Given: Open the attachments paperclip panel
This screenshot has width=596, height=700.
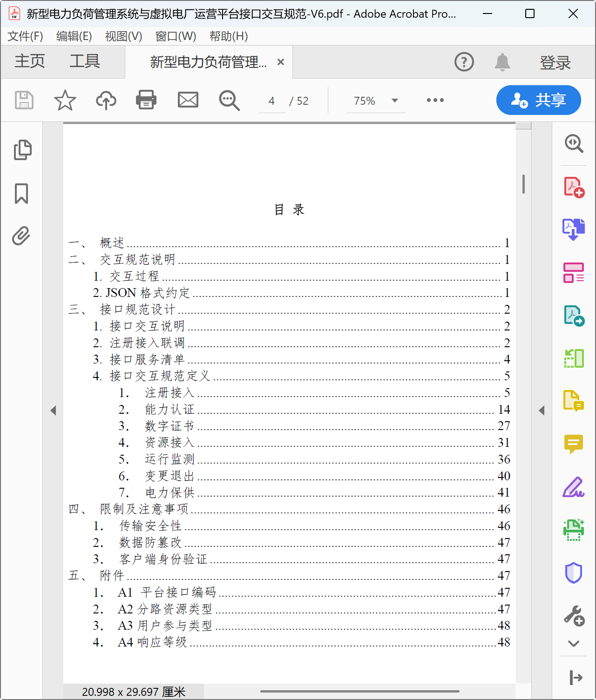Looking at the screenshot, I should (21, 236).
